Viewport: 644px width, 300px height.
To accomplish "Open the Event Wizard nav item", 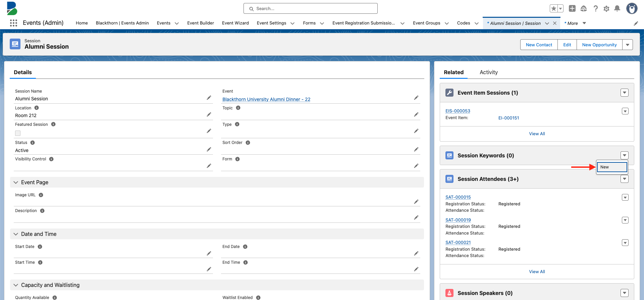I will pos(235,23).
